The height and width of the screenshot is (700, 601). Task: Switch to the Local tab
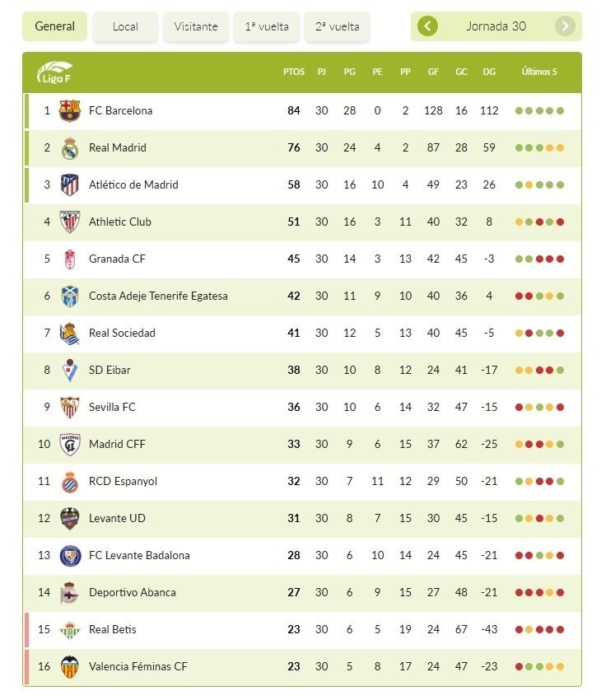(x=125, y=26)
